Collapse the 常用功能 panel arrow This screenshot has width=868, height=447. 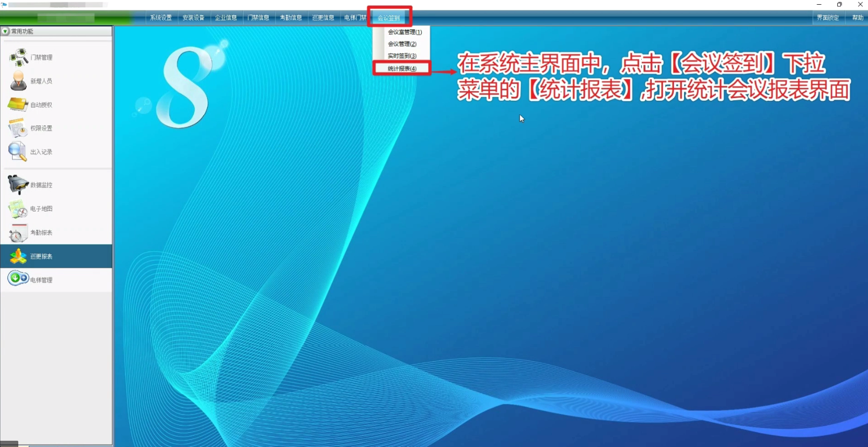(5, 31)
